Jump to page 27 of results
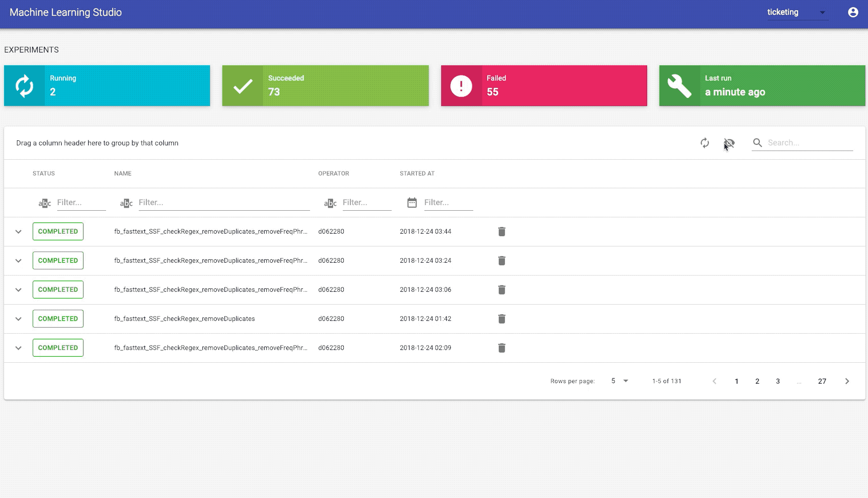This screenshot has height=498, width=868. pos(822,381)
